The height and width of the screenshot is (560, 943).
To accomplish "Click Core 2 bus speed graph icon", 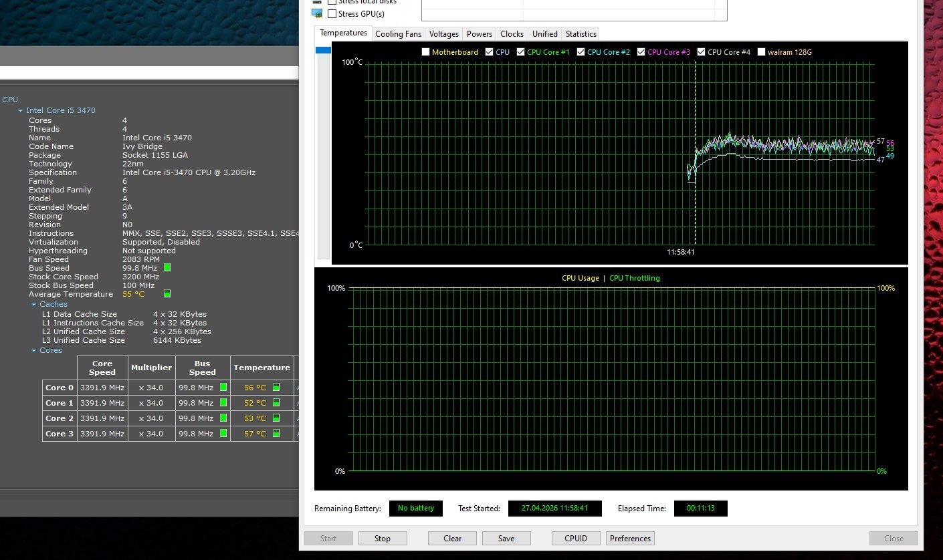I will click(223, 418).
